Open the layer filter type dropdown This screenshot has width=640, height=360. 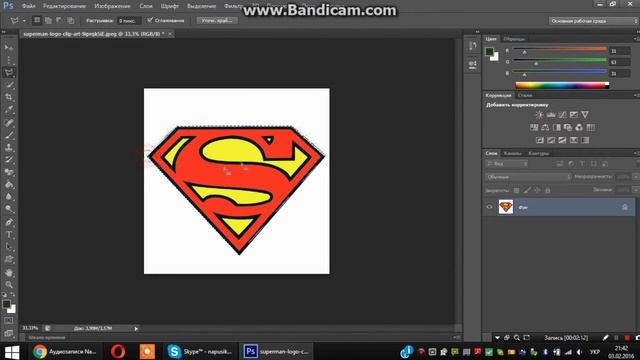click(507, 164)
